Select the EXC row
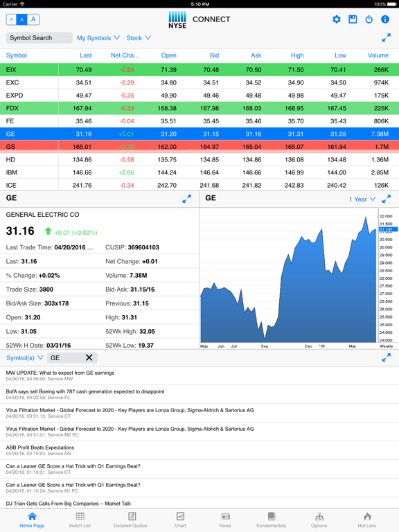The width and height of the screenshot is (399, 532). 199,82
